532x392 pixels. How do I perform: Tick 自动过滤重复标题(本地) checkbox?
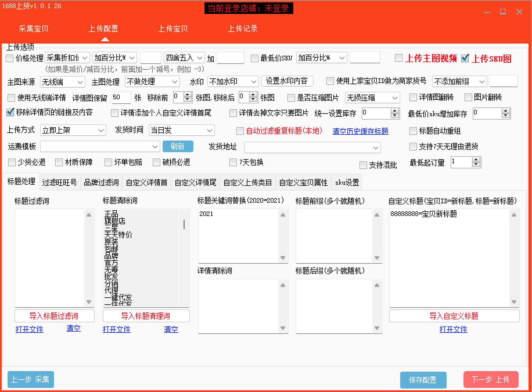[240, 131]
